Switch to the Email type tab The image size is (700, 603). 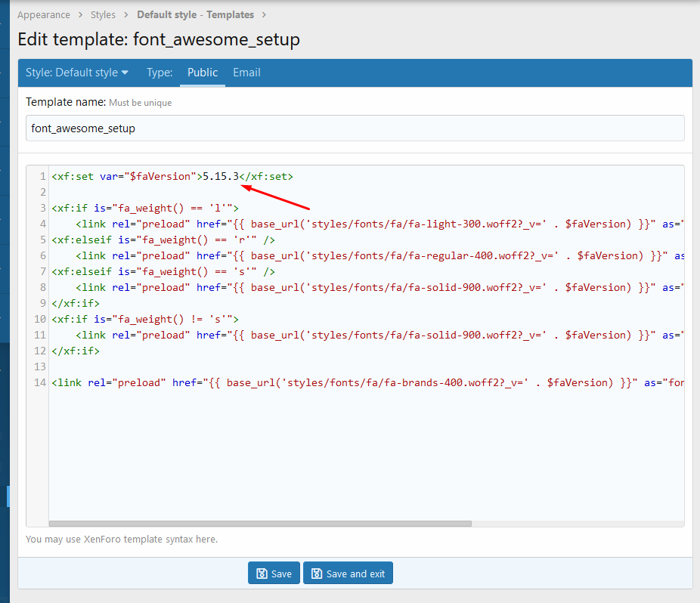coord(246,73)
